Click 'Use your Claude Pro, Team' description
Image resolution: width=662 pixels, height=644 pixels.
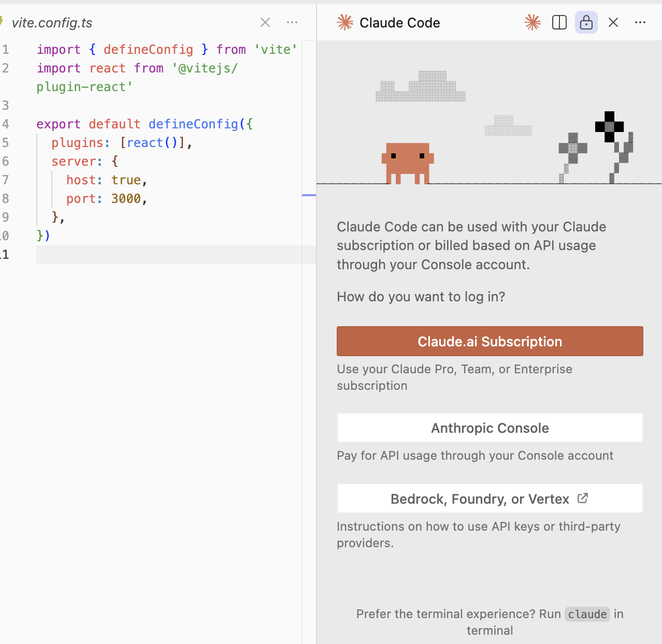pyautogui.click(x=454, y=377)
